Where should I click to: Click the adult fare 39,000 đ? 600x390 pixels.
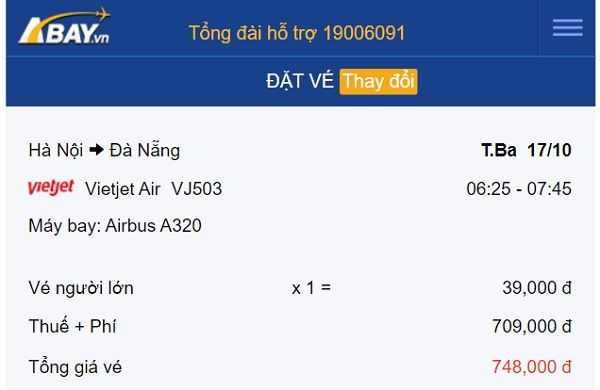537,288
